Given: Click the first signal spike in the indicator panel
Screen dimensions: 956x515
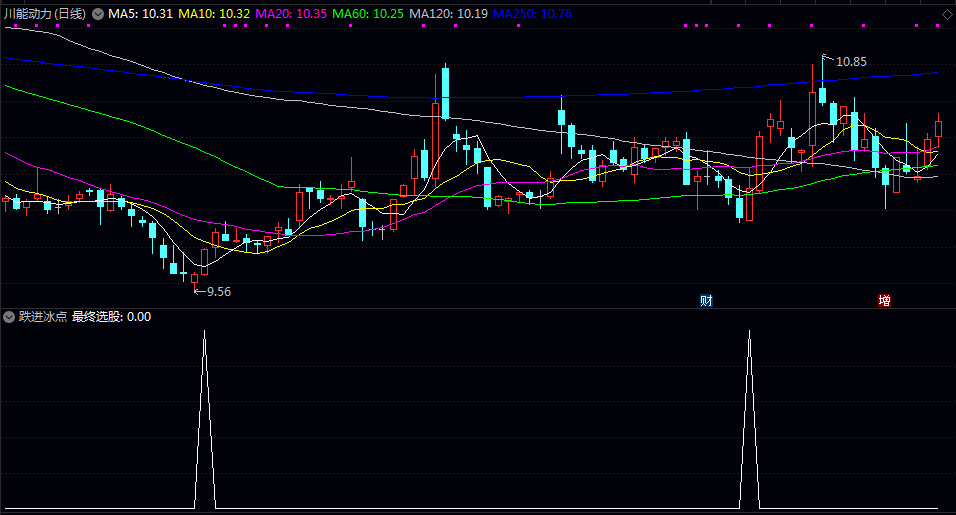Looking at the screenshot, I should (205, 419).
